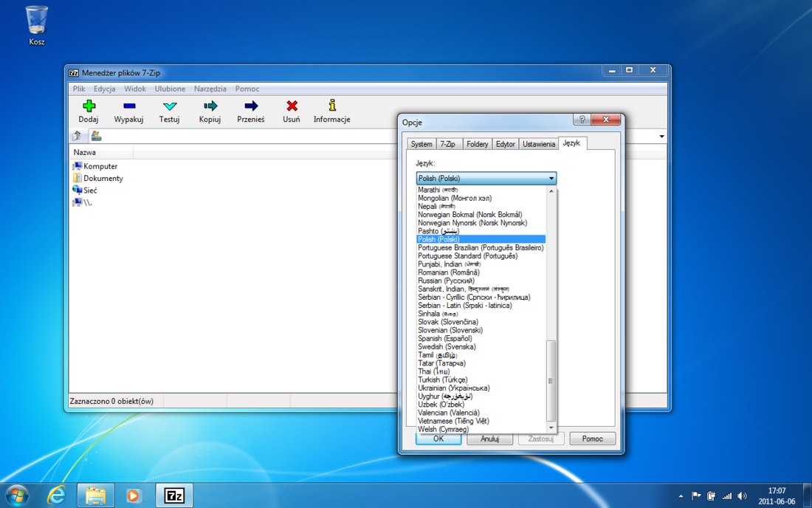Viewport: 812px width, 508px height.
Task: Open the Narzędzia menu
Action: point(210,89)
